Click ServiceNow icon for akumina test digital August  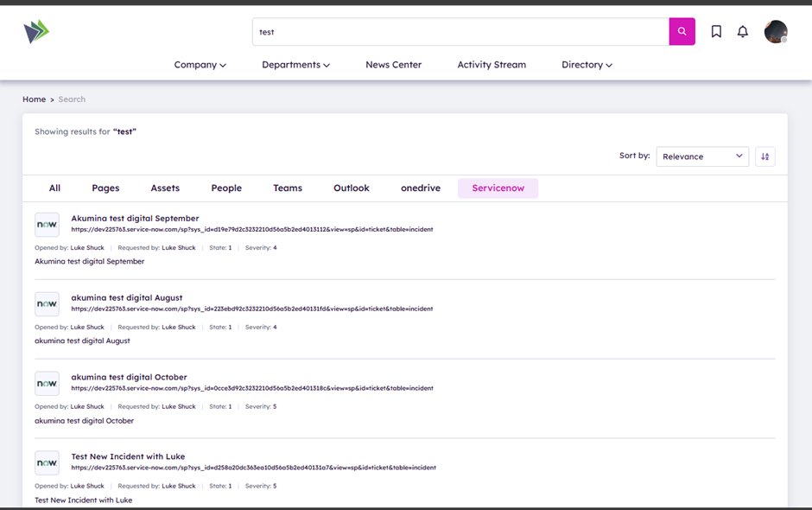(x=47, y=304)
